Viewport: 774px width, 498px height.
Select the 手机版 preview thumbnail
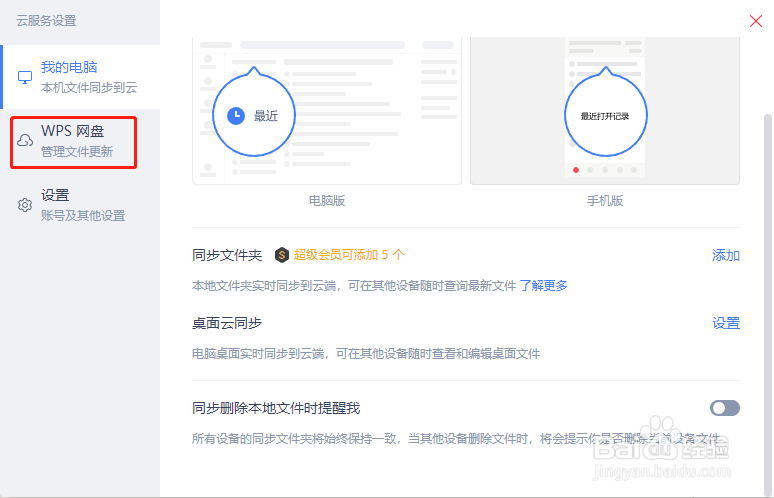click(605, 111)
